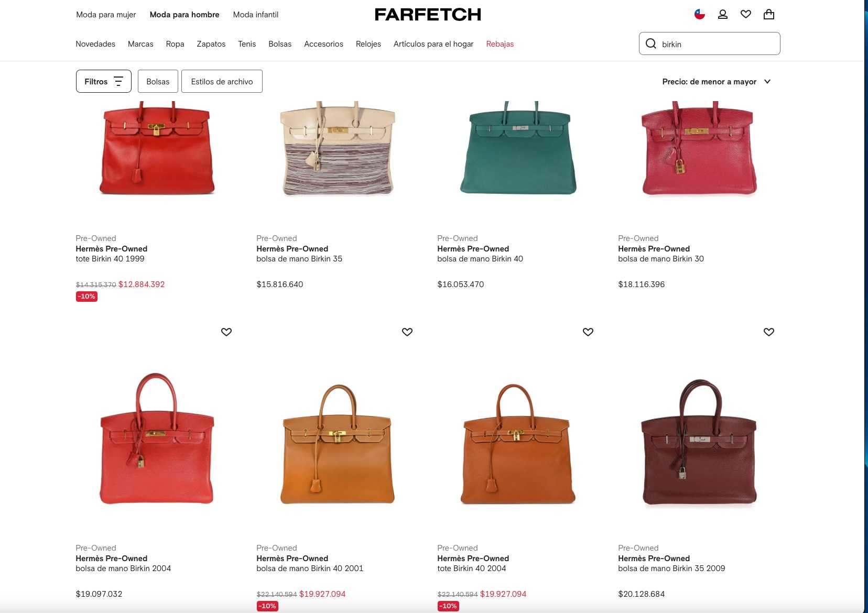Open the wishlist heart in header
The height and width of the screenshot is (613, 868).
[746, 15]
